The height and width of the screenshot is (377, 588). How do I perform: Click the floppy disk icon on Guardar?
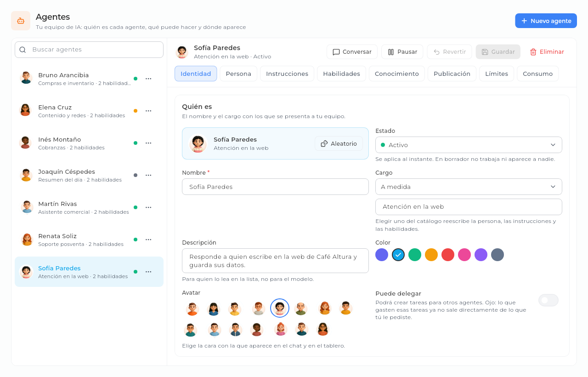tap(485, 52)
